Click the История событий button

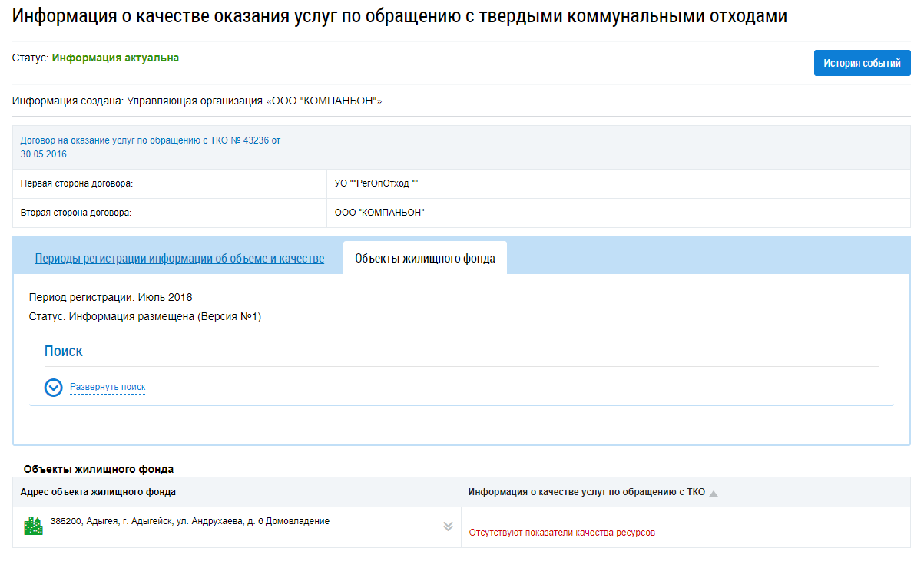click(862, 63)
